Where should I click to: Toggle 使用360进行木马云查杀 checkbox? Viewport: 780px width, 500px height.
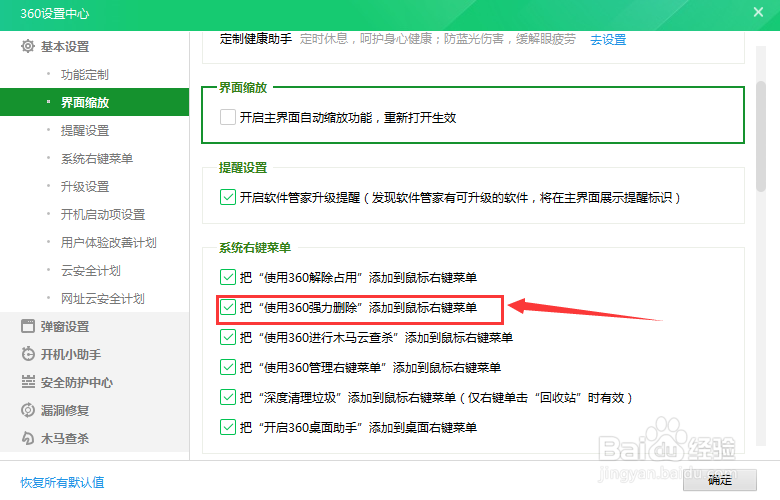pyautogui.click(x=228, y=337)
